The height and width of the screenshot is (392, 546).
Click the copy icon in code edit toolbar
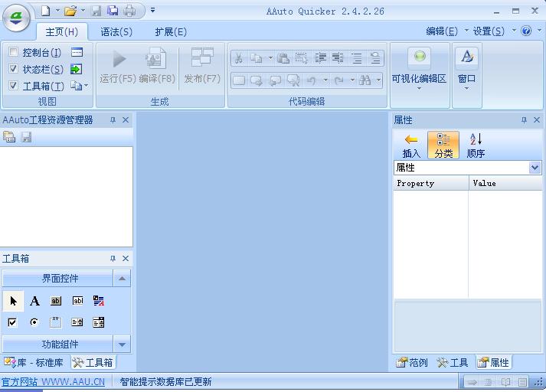pos(257,58)
